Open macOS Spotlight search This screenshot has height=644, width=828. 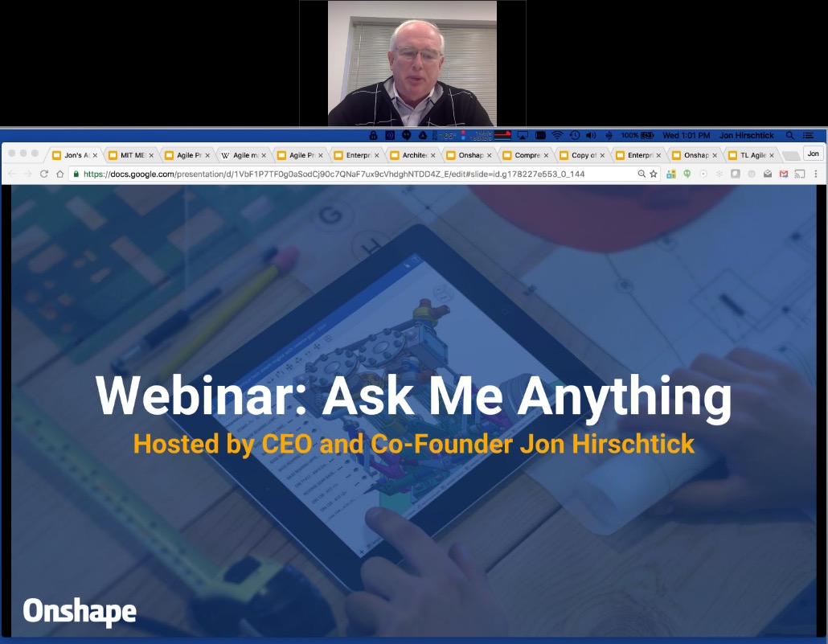click(x=790, y=135)
